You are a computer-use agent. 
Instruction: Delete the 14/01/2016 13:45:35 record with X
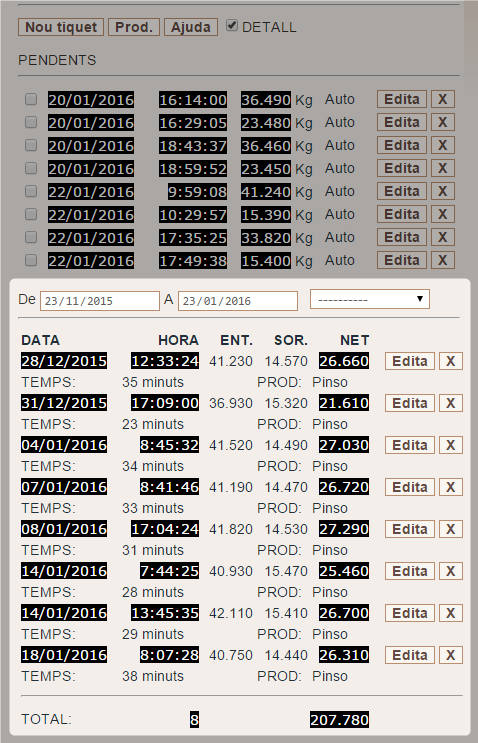[x=451, y=613]
